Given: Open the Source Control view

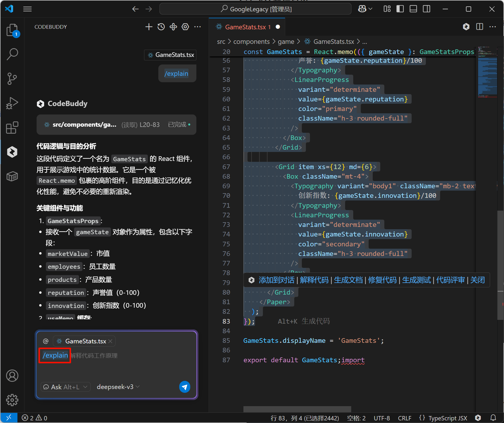Looking at the screenshot, I should [12, 78].
